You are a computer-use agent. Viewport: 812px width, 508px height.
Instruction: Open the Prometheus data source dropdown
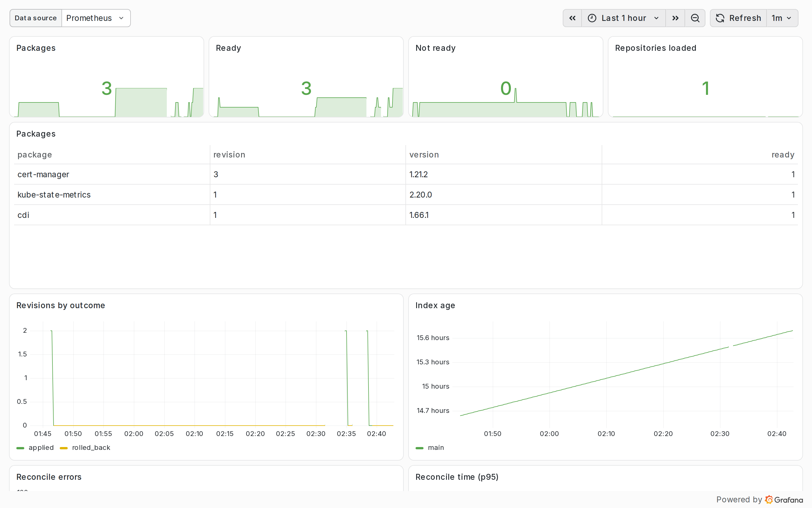tap(96, 18)
